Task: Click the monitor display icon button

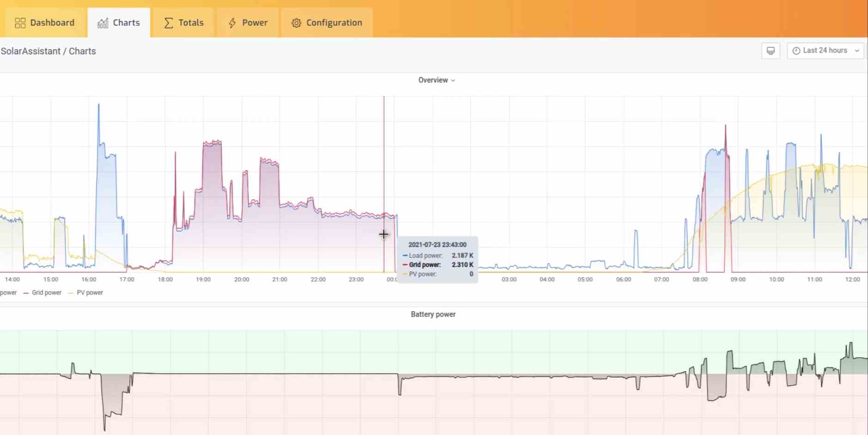Action: click(x=771, y=51)
